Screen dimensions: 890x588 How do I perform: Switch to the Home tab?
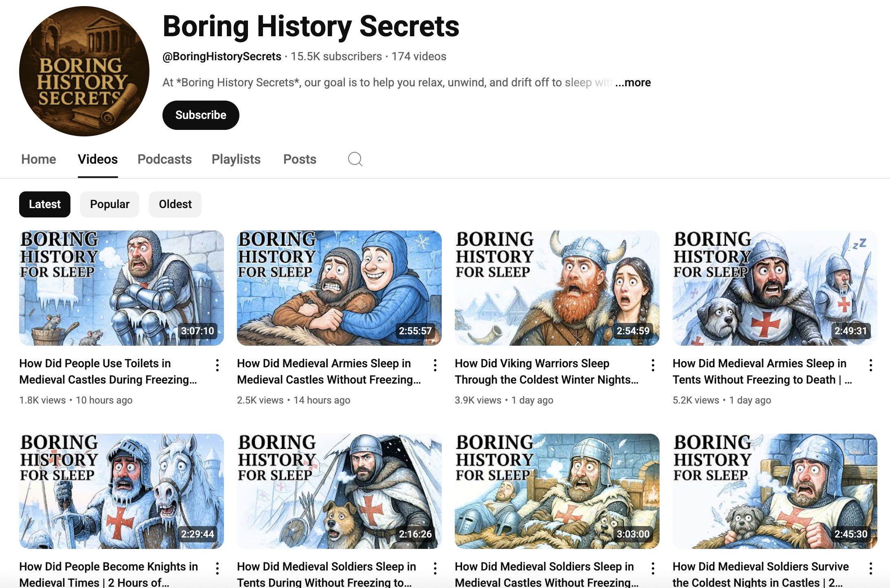click(x=39, y=159)
